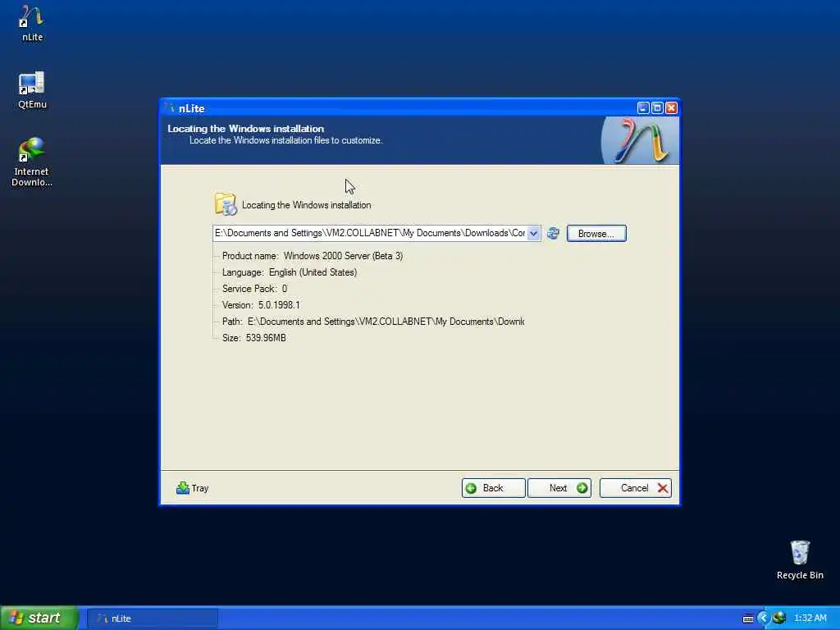Screen dimensions: 840x630
Task: Close the nLite window
Action: pyautogui.click(x=671, y=108)
